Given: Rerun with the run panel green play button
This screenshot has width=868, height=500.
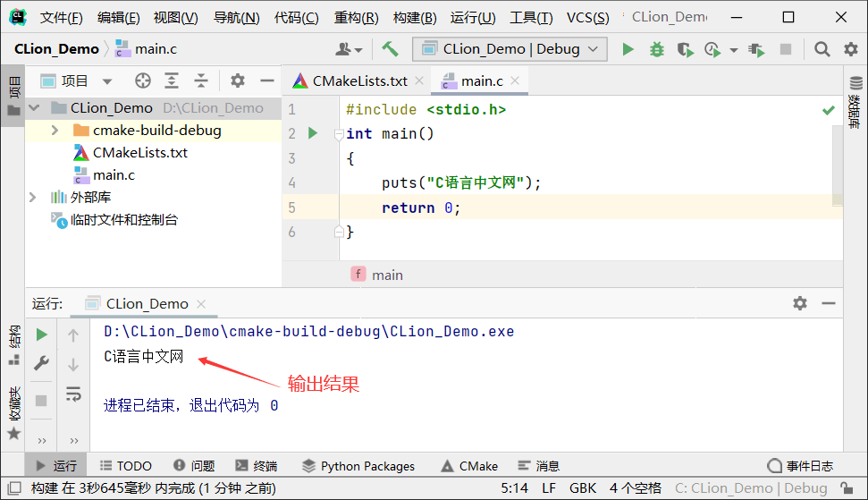Looking at the screenshot, I should click(41, 335).
